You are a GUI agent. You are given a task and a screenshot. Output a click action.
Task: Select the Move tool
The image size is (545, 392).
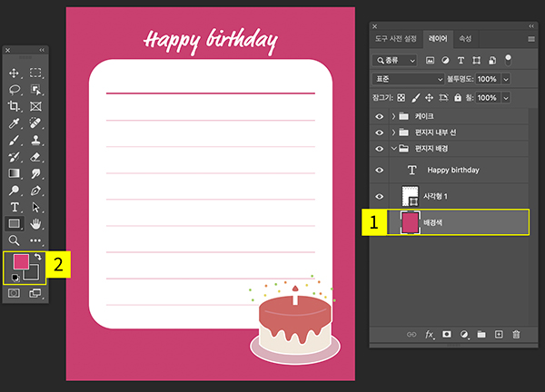coord(14,73)
